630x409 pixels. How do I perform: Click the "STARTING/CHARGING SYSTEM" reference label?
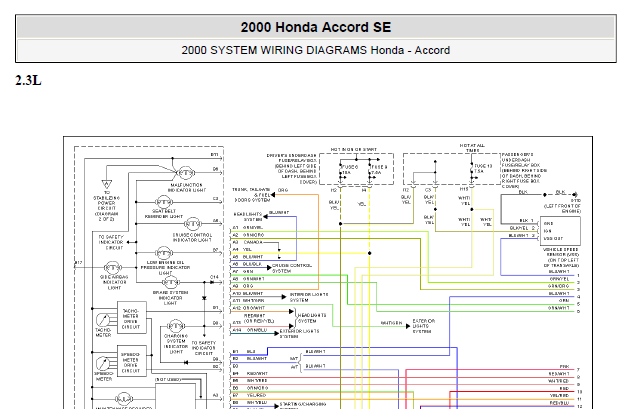pyautogui.click(x=303, y=405)
